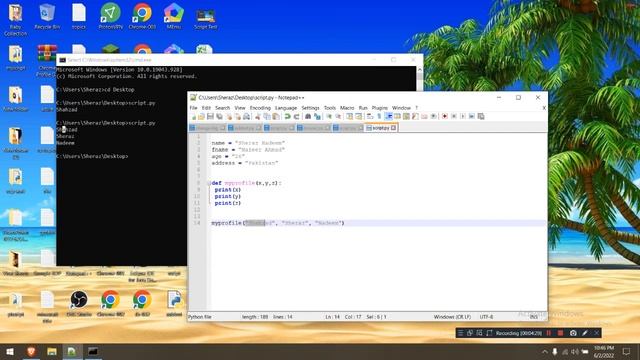Screen dimensions: 640x360
Task: Open the Search menu
Action: (x=222, y=108)
